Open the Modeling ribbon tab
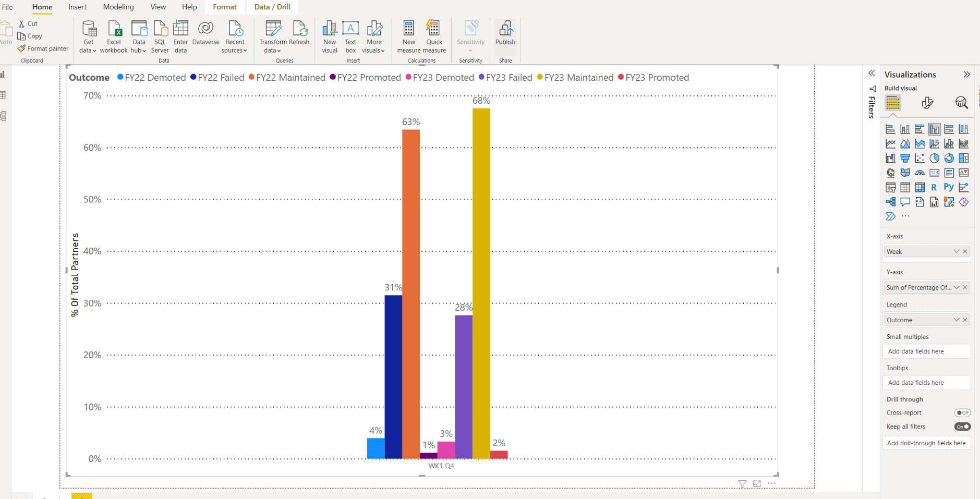 [118, 7]
